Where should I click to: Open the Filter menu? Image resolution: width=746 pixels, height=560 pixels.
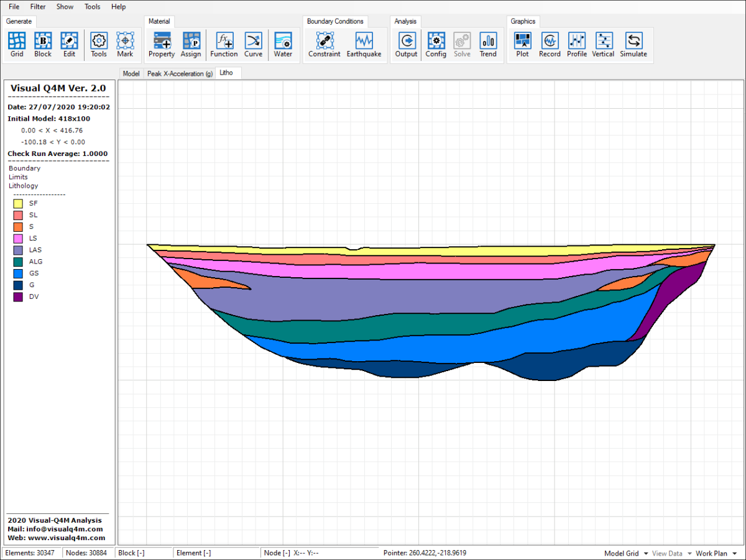38,7
